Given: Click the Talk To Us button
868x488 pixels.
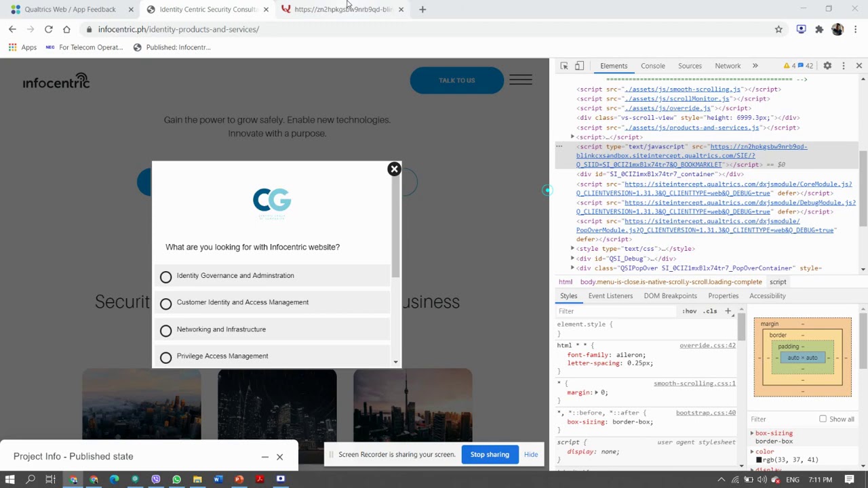Looking at the screenshot, I should (x=457, y=80).
